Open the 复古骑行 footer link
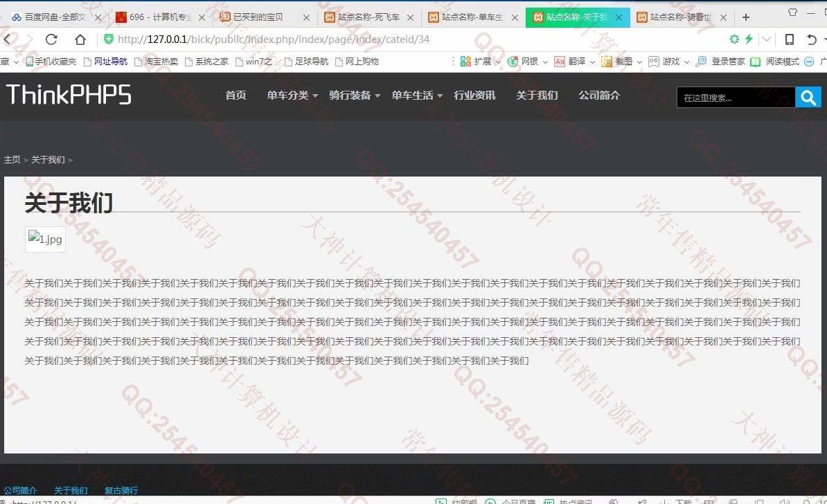The height and width of the screenshot is (504, 827). pyautogui.click(x=121, y=490)
